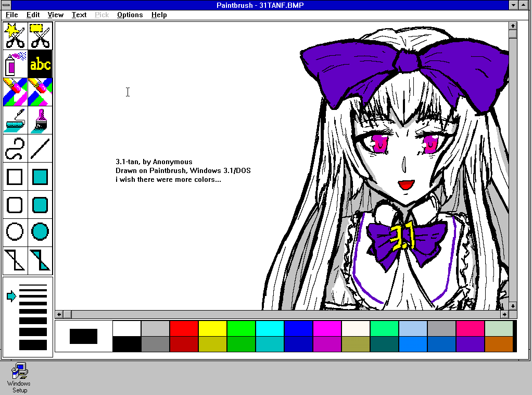This screenshot has width=532, height=395.
Task: Pick the magenta color swatch
Action: 327,328
